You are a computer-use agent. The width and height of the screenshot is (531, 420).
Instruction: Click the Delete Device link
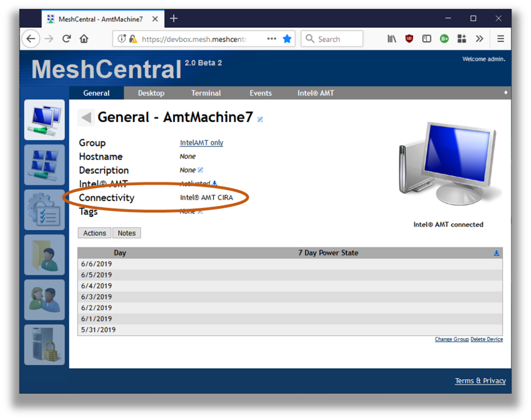point(487,339)
